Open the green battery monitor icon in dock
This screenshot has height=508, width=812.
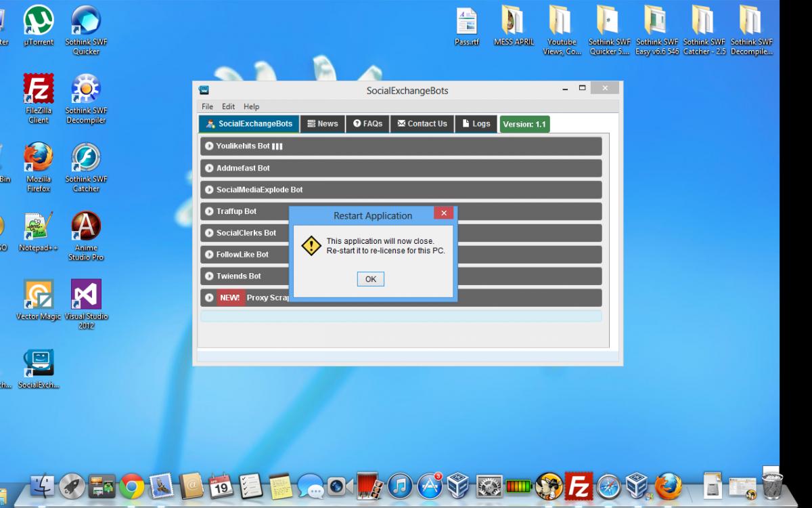pyautogui.click(x=519, y=486)
